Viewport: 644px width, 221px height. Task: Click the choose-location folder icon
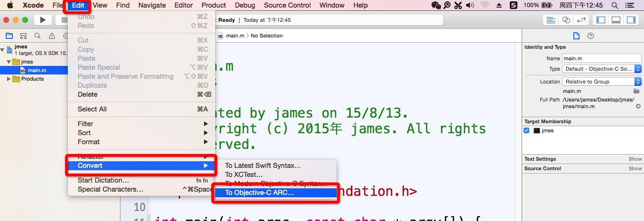pyautogui.click(x=636, y=91)
